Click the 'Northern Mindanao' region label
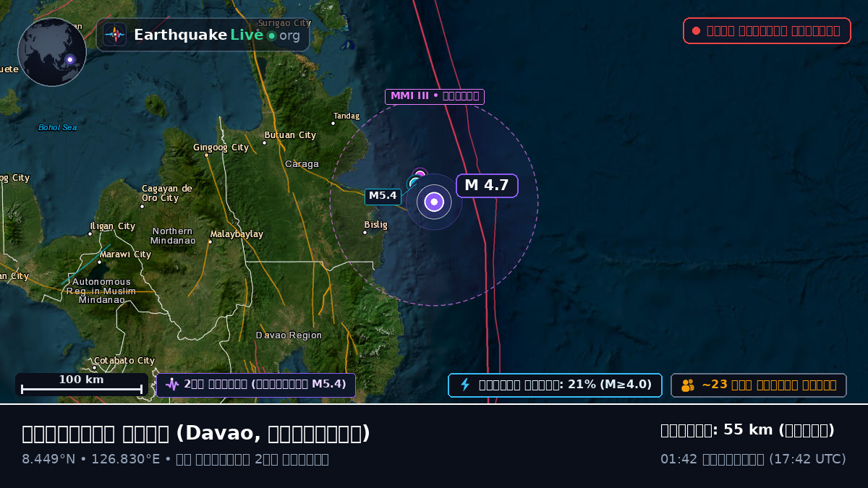 coord(173,236)
